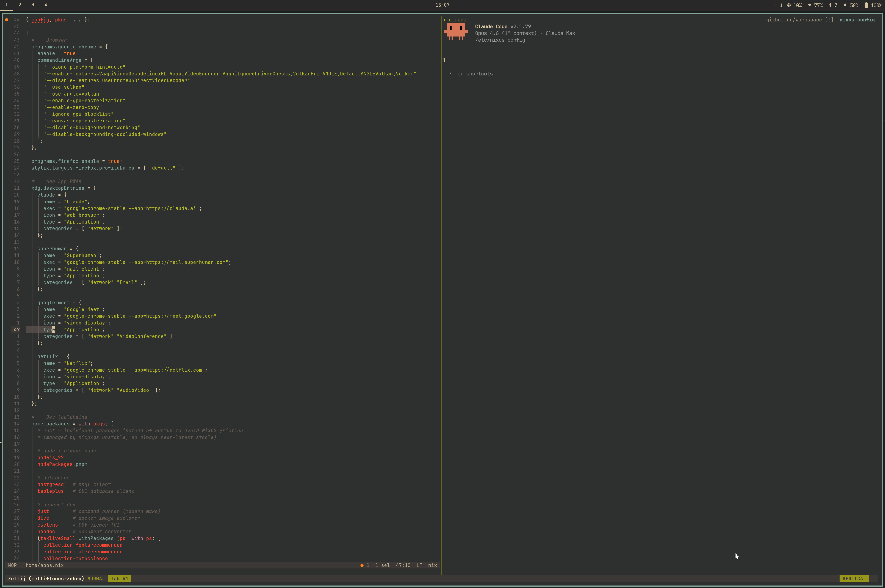Image resolution: width=885 pixels, height=588 pixels.
Task: Click the speaker volume icon in the status bar
Action: (846, 5)
